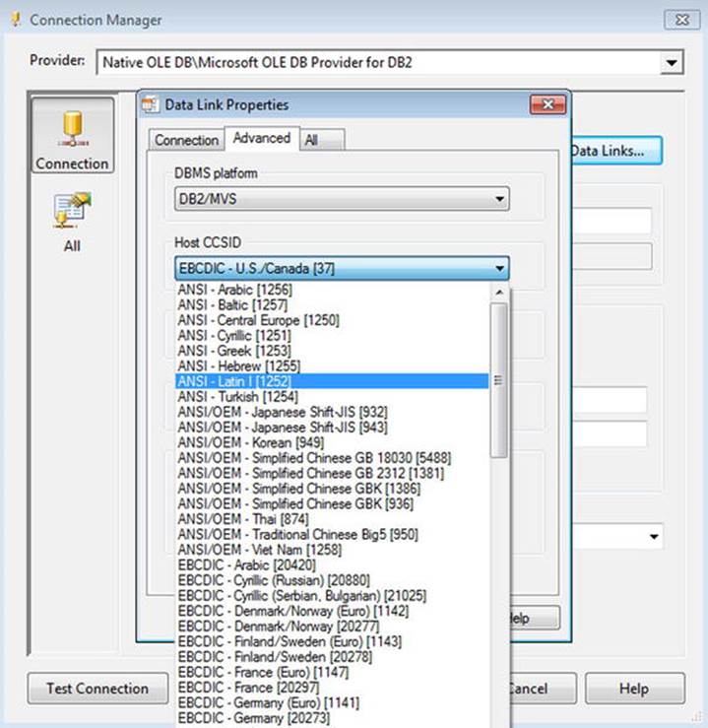The image size is (708, 728).
Task: Choose Simplified Chinese GB 2312 [1381]
Action: coord(332,473)
